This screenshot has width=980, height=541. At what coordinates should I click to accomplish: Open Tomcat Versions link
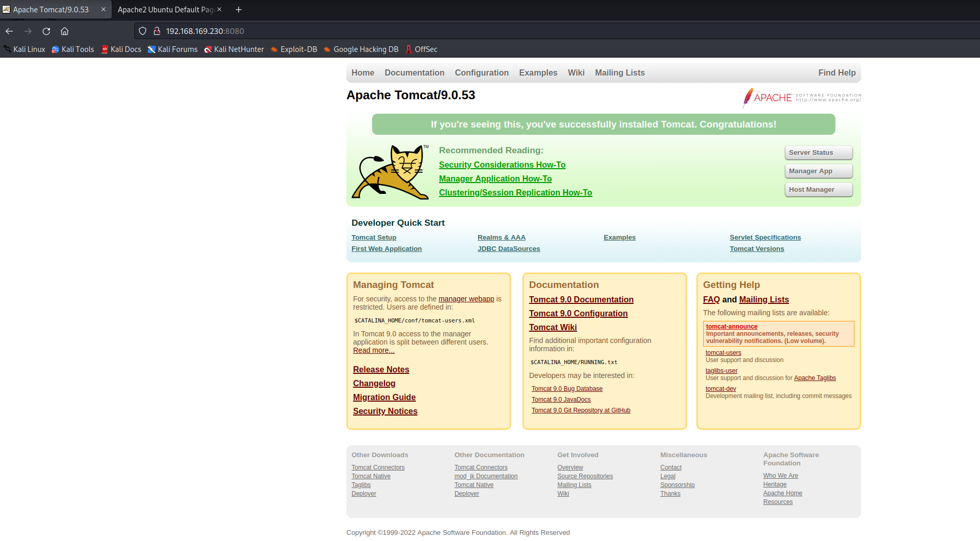tap(757, 249)
